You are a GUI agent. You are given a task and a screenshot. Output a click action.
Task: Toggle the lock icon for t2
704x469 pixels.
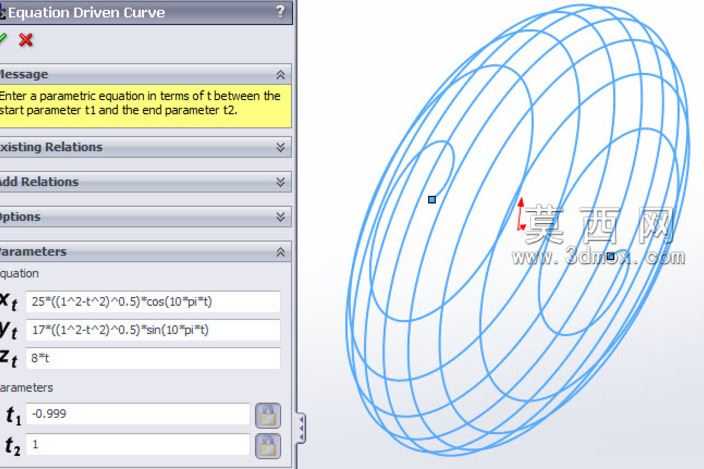pyautogui.click(x=268, y=446)
